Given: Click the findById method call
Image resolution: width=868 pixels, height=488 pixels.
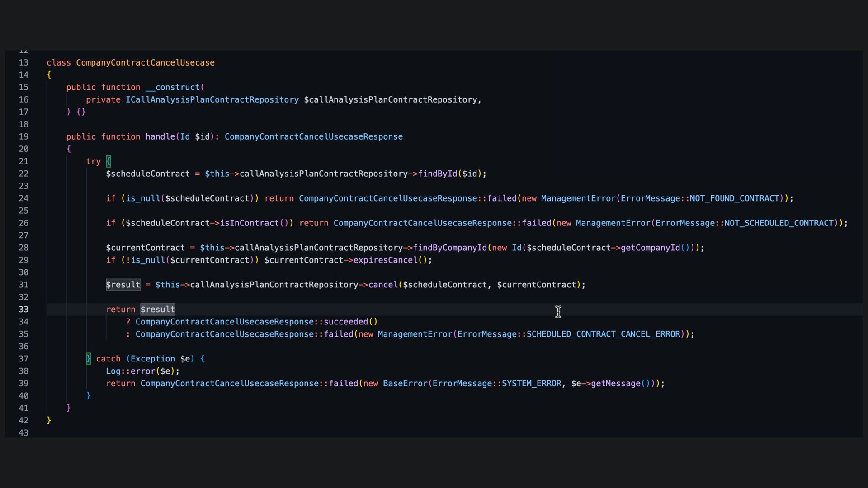Looking at the screenshot, I should (x=438, y=174).
